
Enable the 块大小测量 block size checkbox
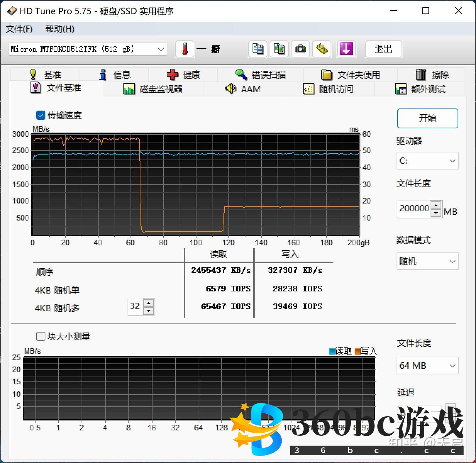tap(41, 336)
